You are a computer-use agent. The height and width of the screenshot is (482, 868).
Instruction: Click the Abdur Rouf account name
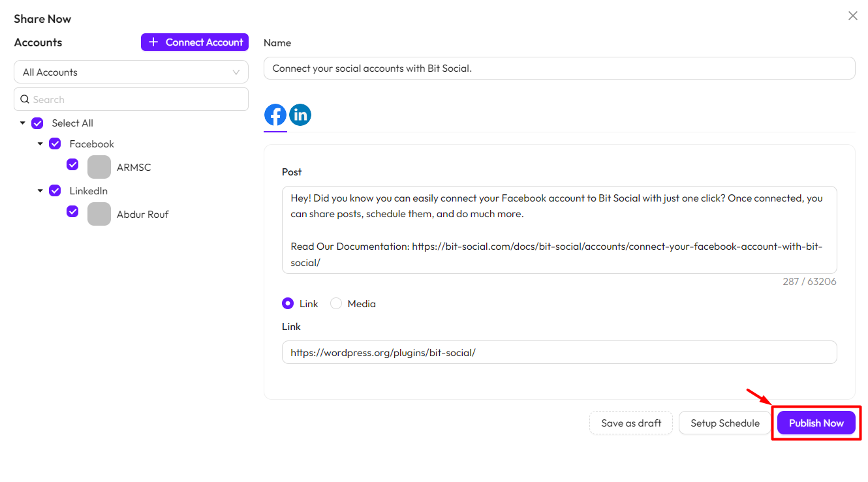coord(143,215)
